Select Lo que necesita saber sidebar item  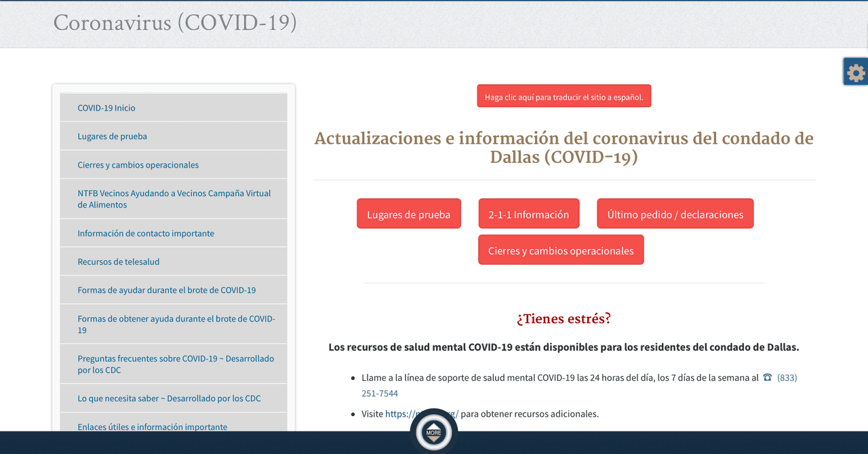tap(169, 399)
